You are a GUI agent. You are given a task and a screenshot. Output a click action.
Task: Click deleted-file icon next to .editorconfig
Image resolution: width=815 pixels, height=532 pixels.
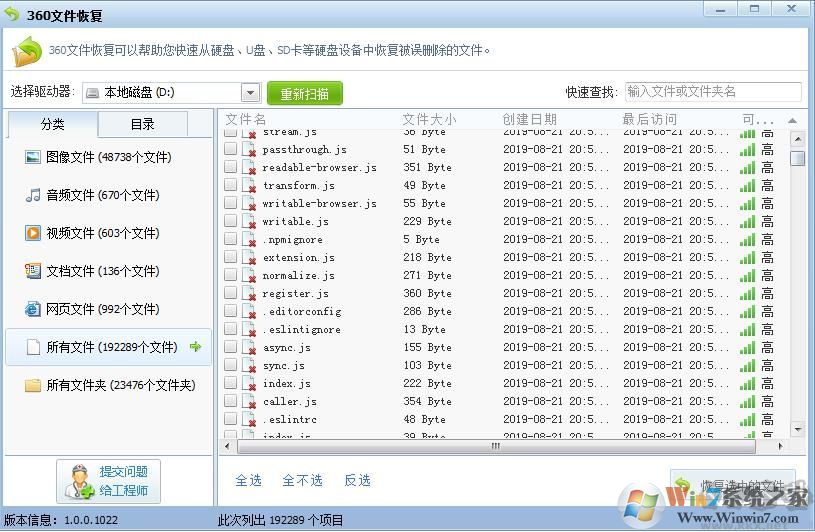click(249, 312)
